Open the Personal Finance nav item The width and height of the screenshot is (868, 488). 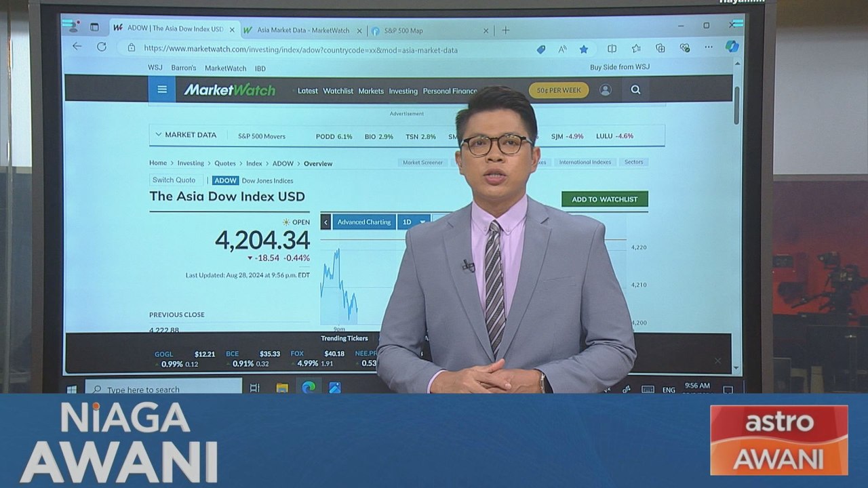(x=450, y=91)
